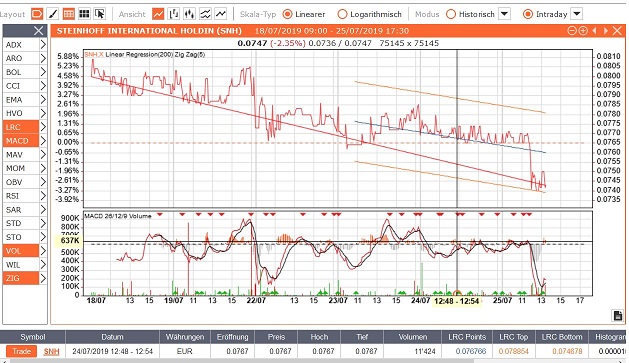Disable the MACD indicator
This screenshot has height=363, width=629.
(21, 141)
